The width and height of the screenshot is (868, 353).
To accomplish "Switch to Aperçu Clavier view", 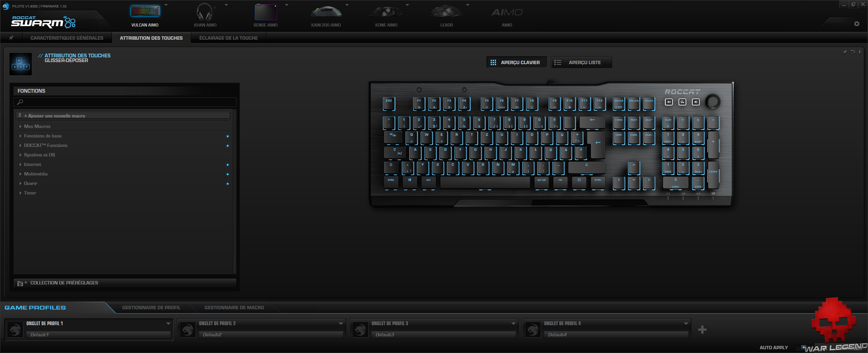I will 517,62.
